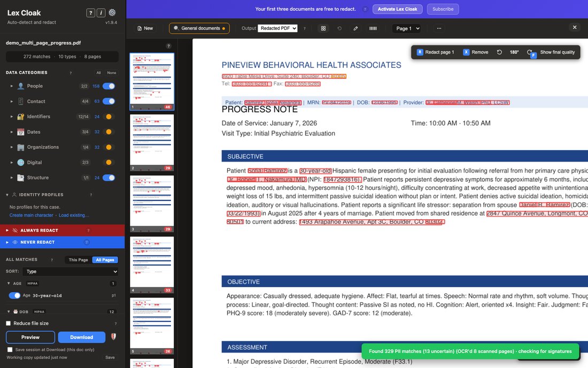Expand the Structure category arrow
588x368 pixels.
12,178
